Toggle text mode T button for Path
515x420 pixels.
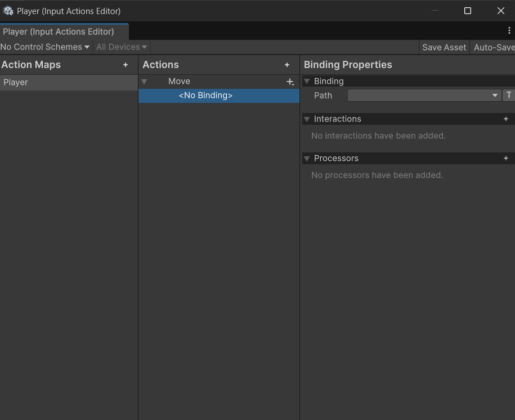pos(509,95)
